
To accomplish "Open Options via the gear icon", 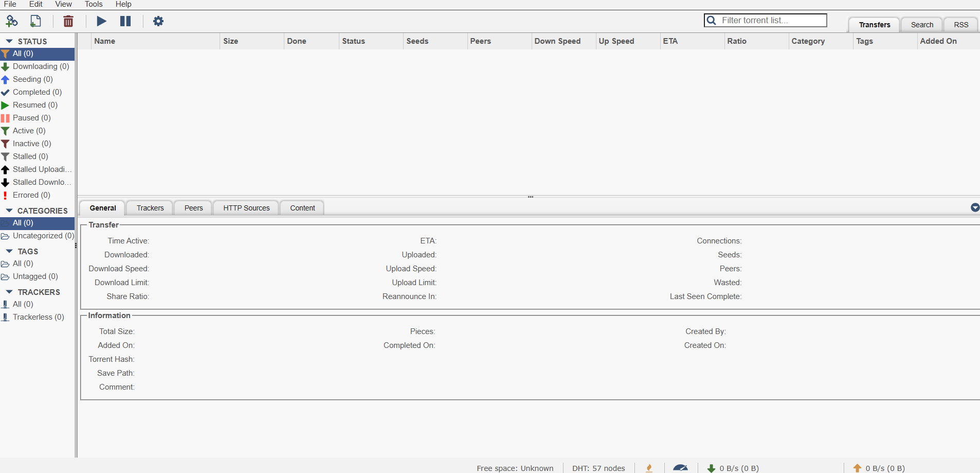I will 158,21.
